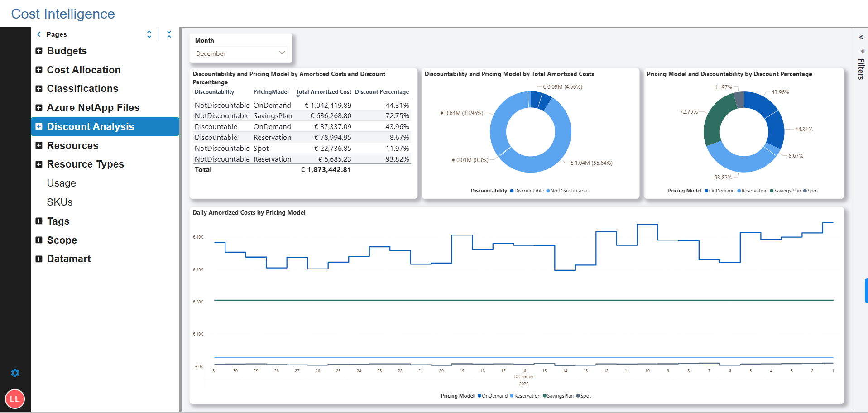
Task: Open the LL user profile avatar
Action: point(15,399)
